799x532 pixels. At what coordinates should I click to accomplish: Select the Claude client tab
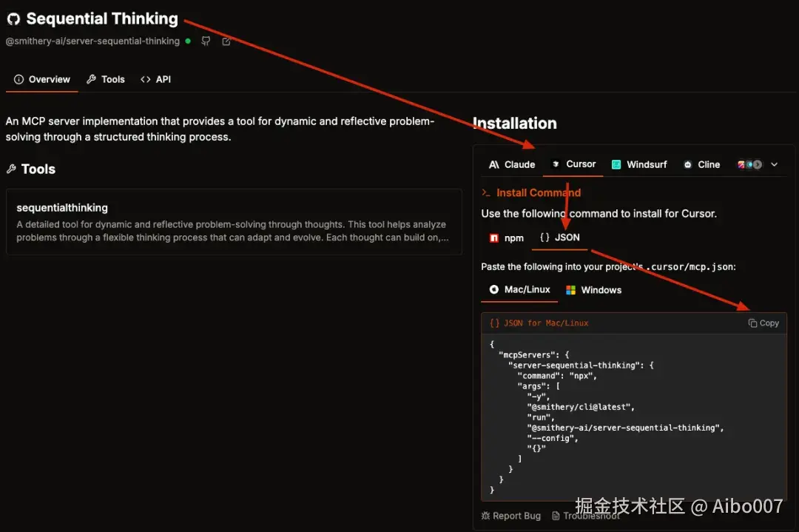click(x=512, y=164)
